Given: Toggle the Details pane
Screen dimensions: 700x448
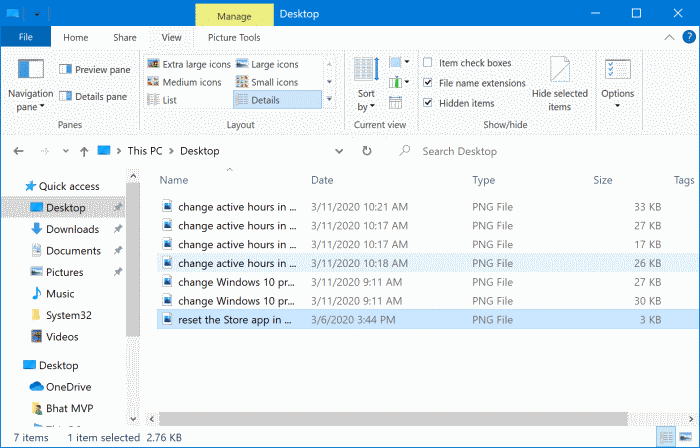Looking at the screenshot, I should [x=93, y=96].
